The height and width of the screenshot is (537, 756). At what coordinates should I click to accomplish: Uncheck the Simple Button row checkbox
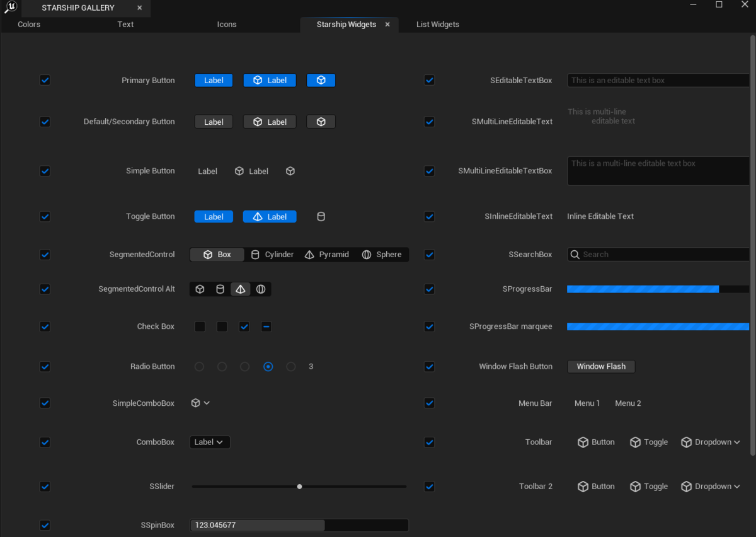(x=45, y=171)
